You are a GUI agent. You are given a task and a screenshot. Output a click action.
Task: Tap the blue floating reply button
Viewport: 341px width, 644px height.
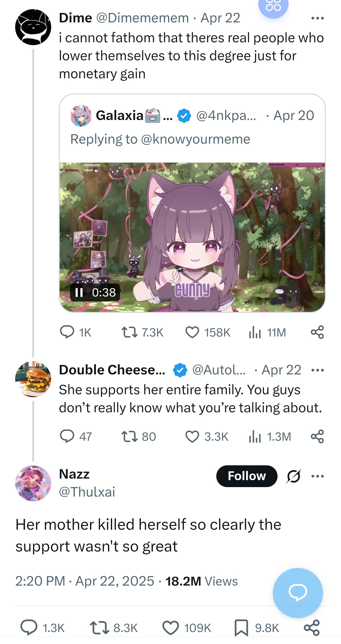point(298,593)
